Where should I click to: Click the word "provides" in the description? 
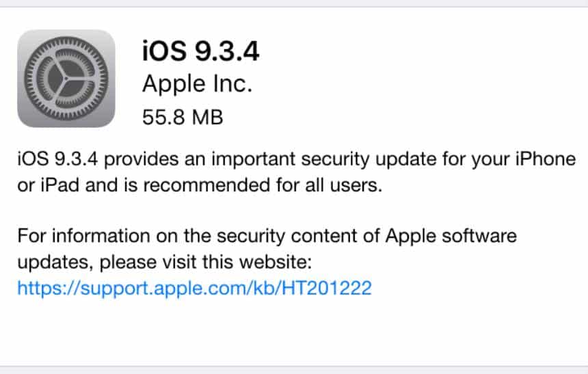point(142,159)
